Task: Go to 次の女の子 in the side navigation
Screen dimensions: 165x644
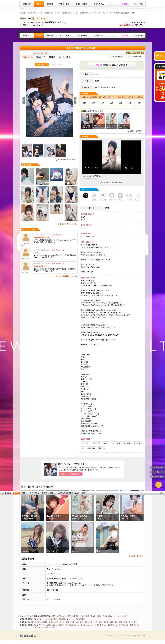Action: coord(157,467)
